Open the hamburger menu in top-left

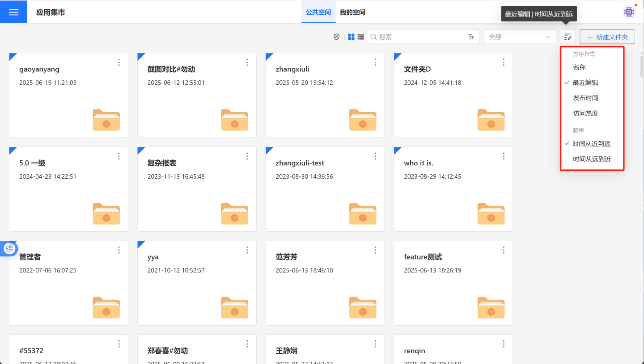click(13, 12)
